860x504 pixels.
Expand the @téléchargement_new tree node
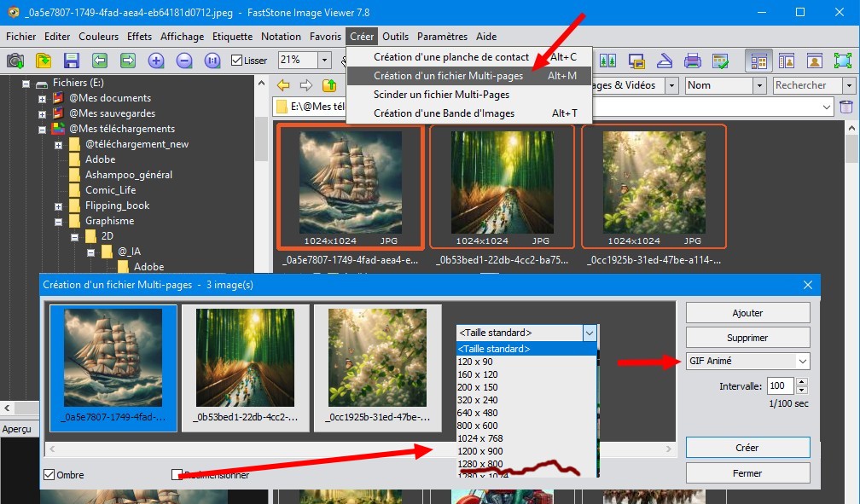pyautogui.click(x=58, y=145)
